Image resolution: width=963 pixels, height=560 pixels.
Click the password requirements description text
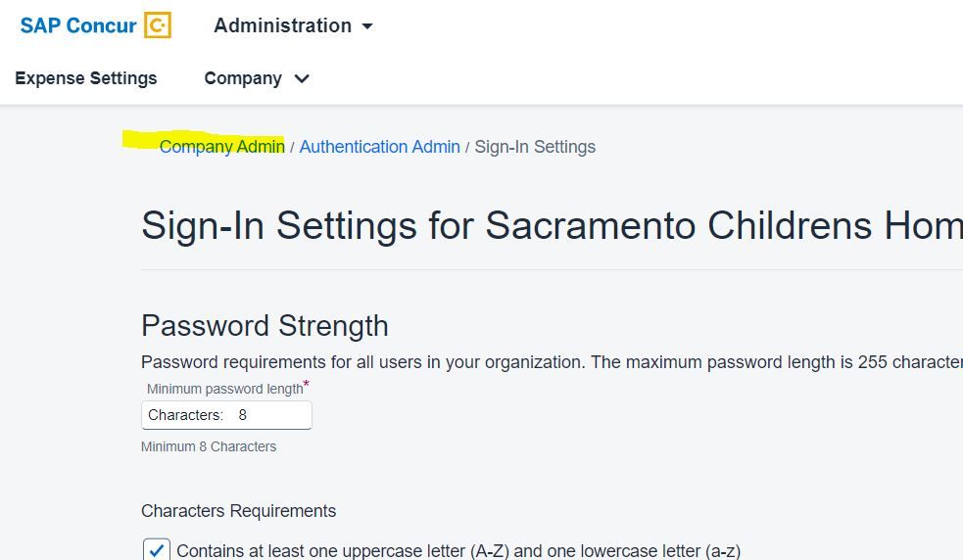click(x=551, y=362)
